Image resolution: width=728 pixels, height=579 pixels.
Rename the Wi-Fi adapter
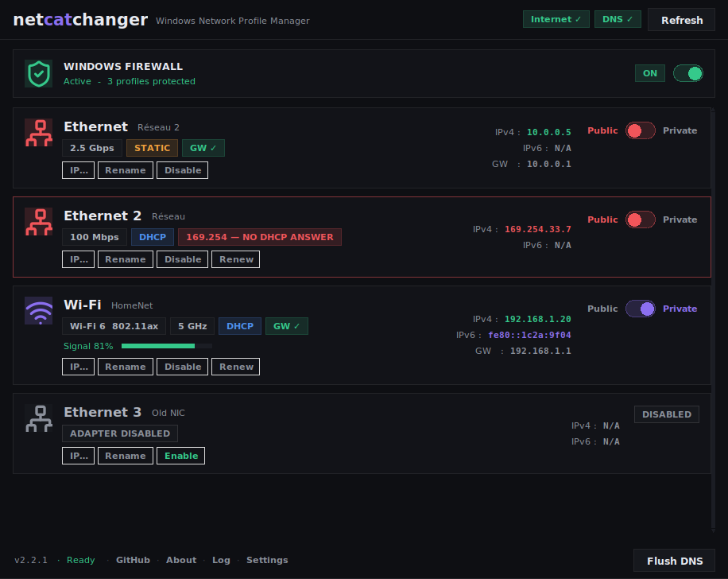(126, 367)
